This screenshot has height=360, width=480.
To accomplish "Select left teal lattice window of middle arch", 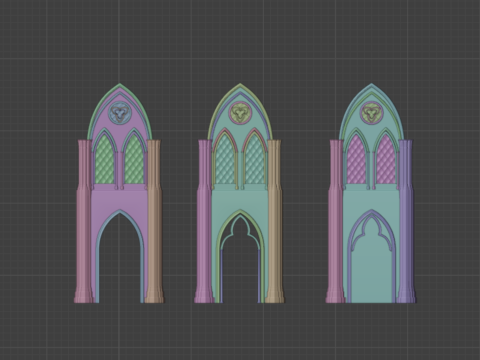I will click(225, 159).
